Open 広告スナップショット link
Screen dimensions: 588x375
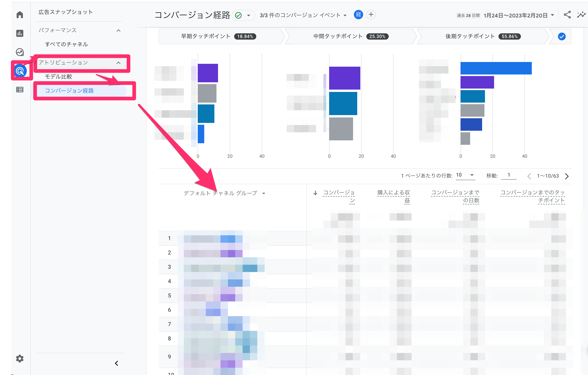[x=66, y=12]
